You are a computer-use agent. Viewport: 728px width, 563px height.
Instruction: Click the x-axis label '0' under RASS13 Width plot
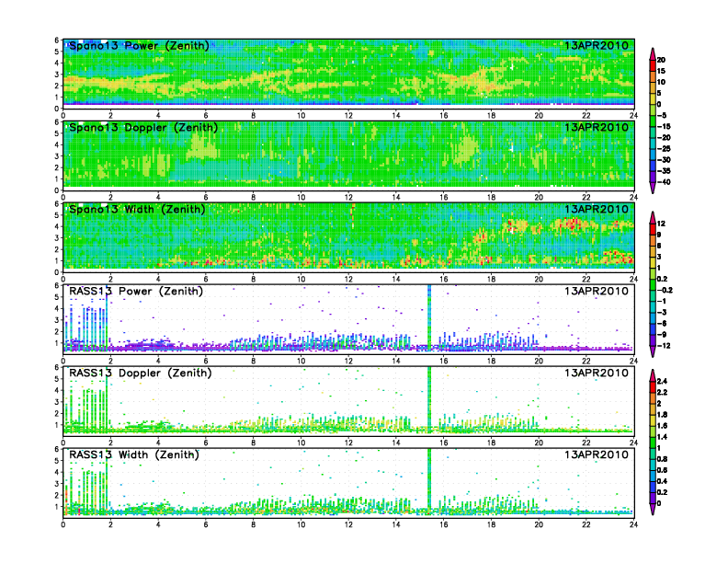point(63,524)
